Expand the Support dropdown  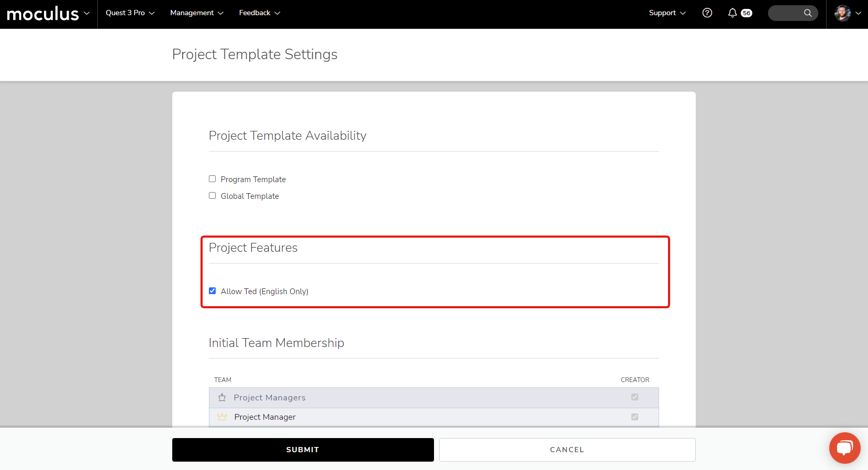(667, 13)
